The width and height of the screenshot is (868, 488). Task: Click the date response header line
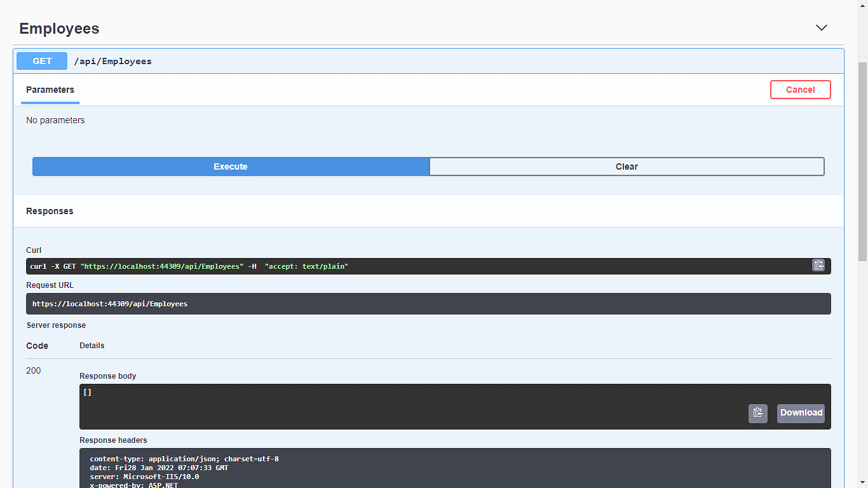point(159,468)
